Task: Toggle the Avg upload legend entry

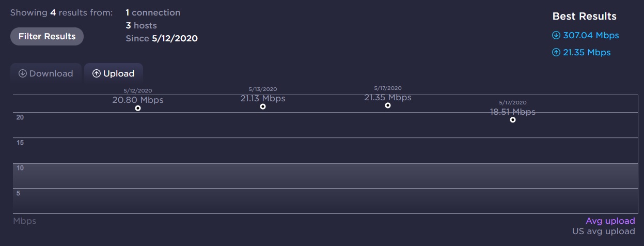Action: click(x=610, y=221)
